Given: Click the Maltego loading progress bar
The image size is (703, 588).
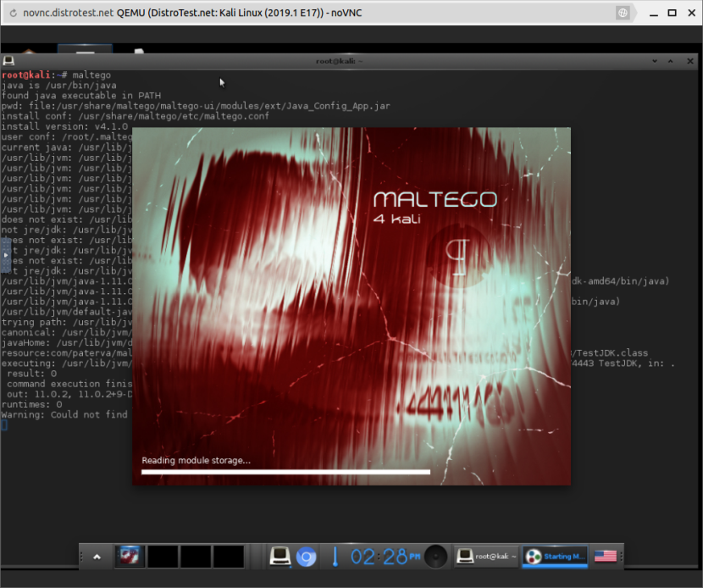Looking at the screenshot, I should click(x=285, y=472).
